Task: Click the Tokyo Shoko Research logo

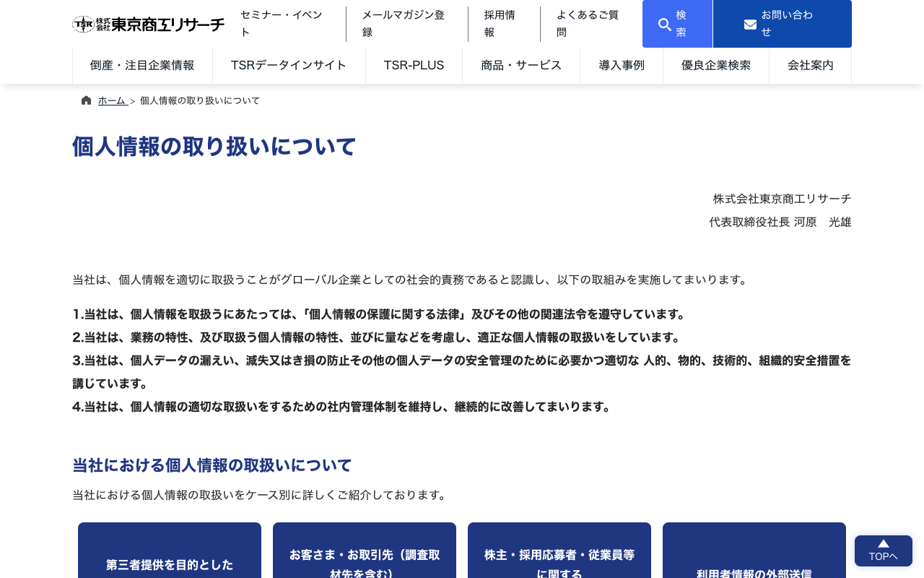Action: (x=149, y=24)
